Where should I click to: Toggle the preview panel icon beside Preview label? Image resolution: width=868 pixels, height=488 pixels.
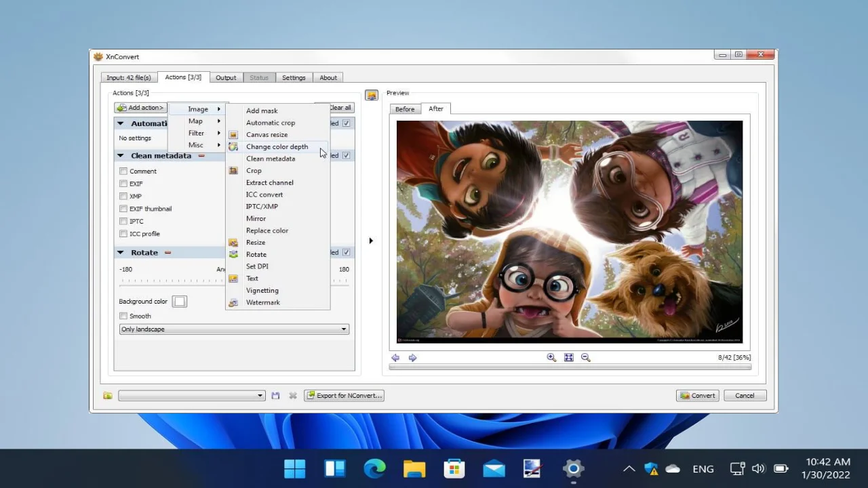pos(371,95)
